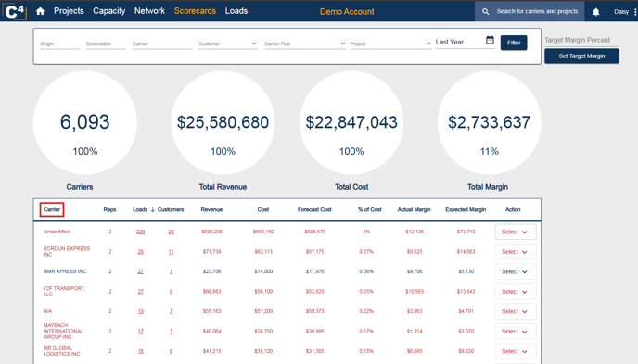Open loads link 228 for Unidentified
The image size is (638, 364).
click(140, 232)
